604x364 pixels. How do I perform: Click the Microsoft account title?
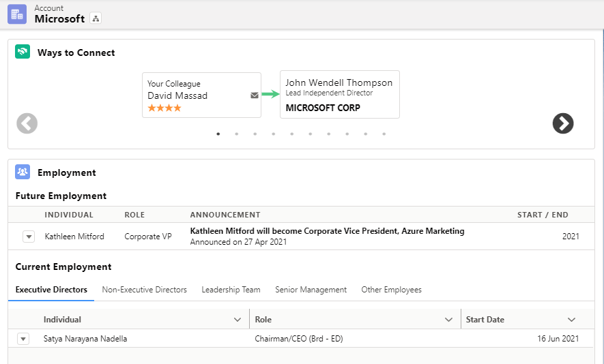pyautogui.click(x=59, y=18)
